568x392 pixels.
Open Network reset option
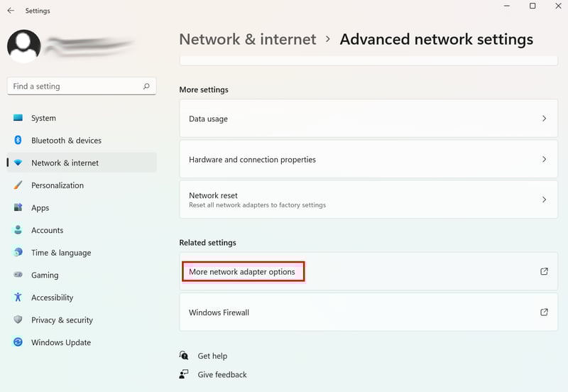368,200
